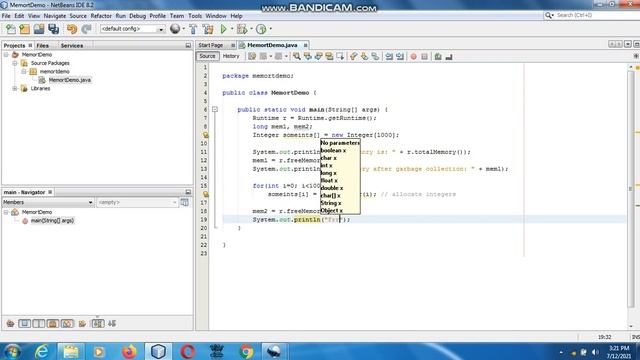Open the empty filter combo box in Navigator

click(x=137, y=202)
